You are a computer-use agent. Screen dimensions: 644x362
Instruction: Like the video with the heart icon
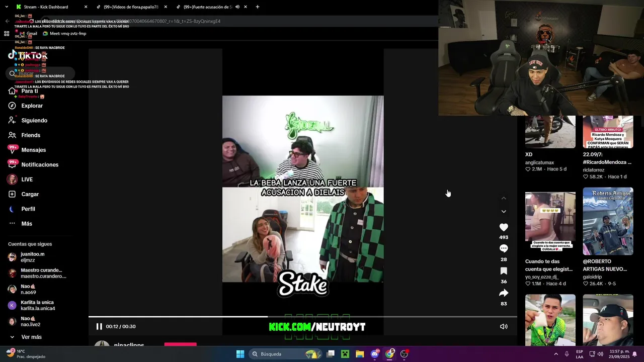504,227
